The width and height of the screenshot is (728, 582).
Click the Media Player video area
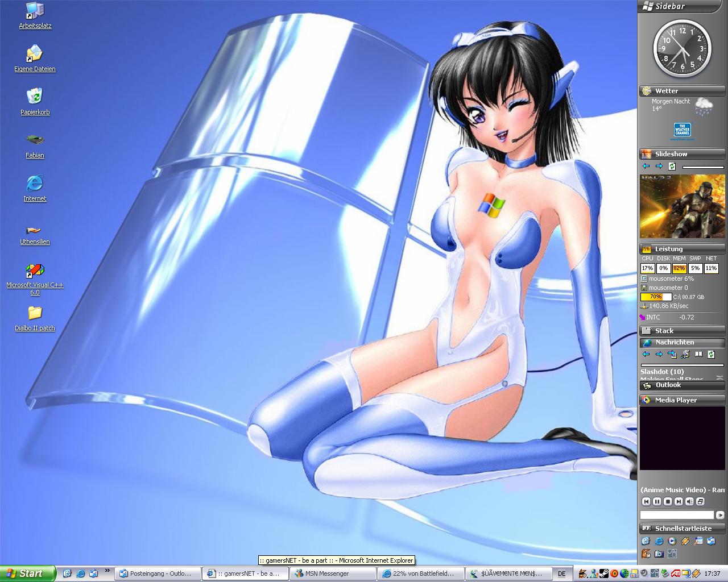[x=682, y=438]
